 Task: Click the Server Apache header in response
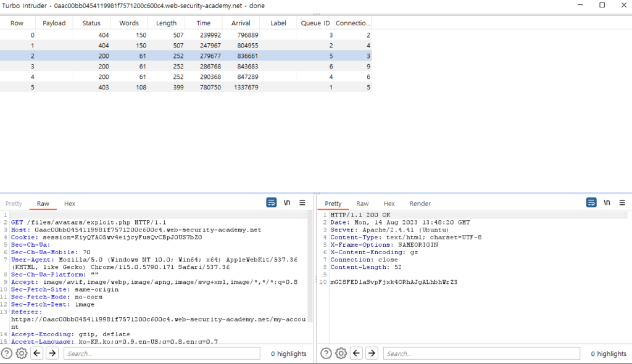point(389,230)
